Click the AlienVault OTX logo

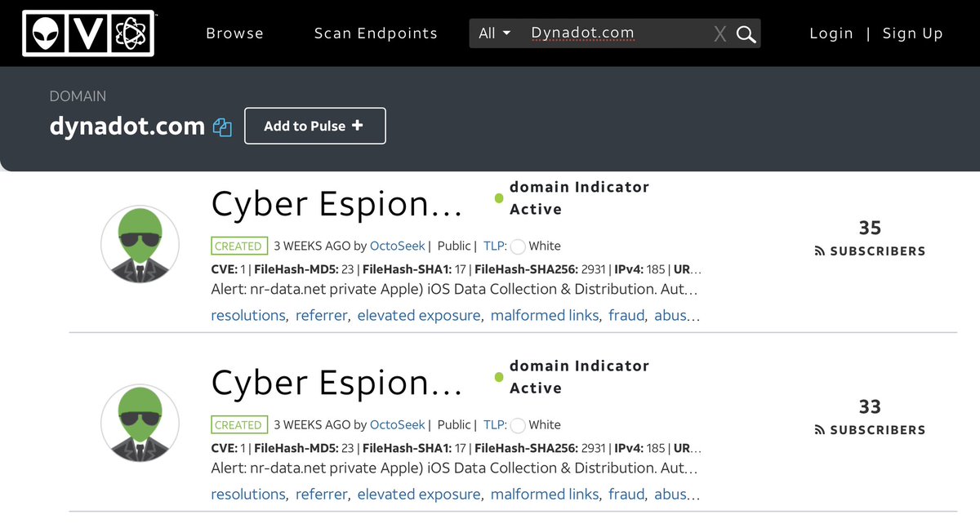[88, 33]
